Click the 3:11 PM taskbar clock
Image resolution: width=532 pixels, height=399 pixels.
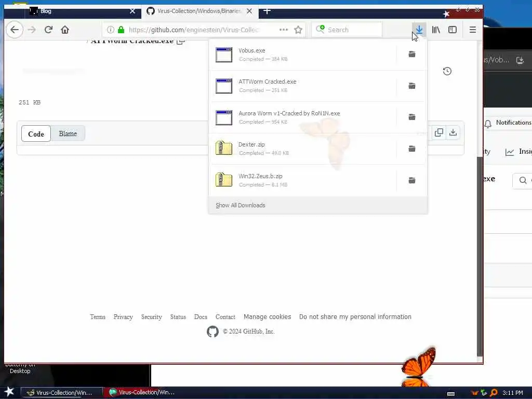pos(513,393)
